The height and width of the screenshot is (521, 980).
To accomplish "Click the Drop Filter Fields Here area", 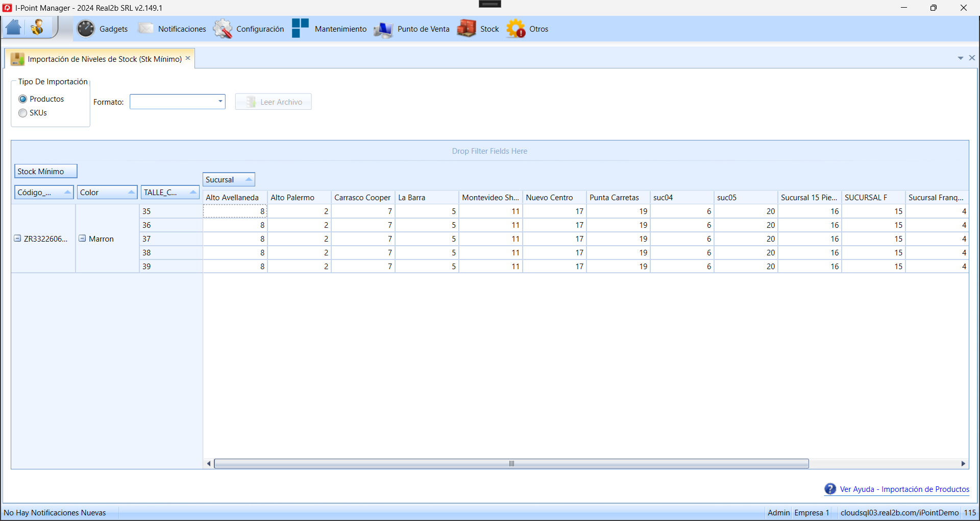I will (x=489, y=151).
